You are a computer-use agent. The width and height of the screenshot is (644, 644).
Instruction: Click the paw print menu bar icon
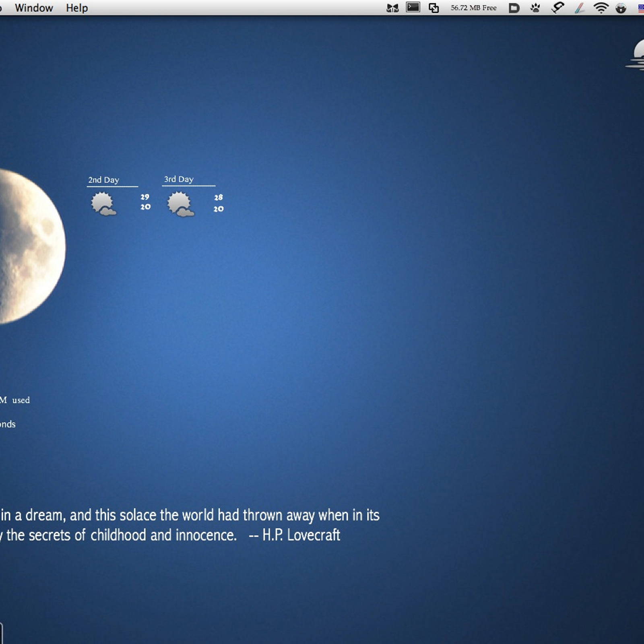tap(535, 8)
